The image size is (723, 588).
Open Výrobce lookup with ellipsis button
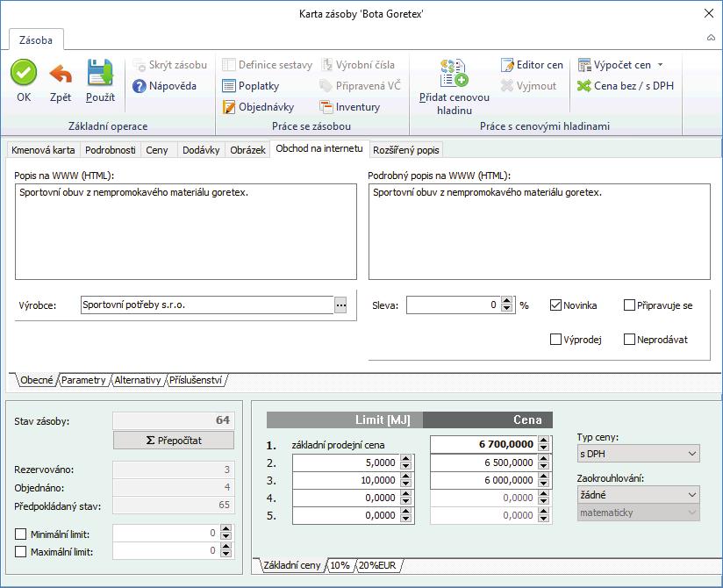(x=340, y=305)
